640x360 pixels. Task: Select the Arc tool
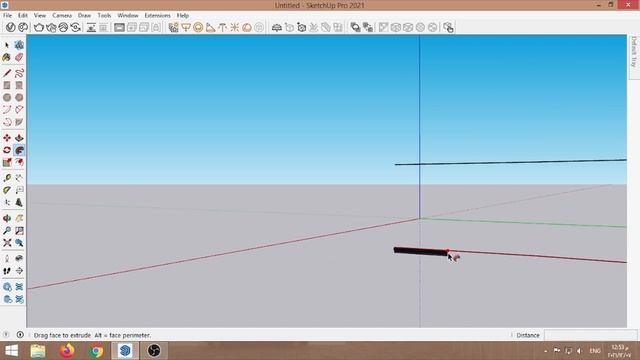pyautogui.click(x=7, y=110)
